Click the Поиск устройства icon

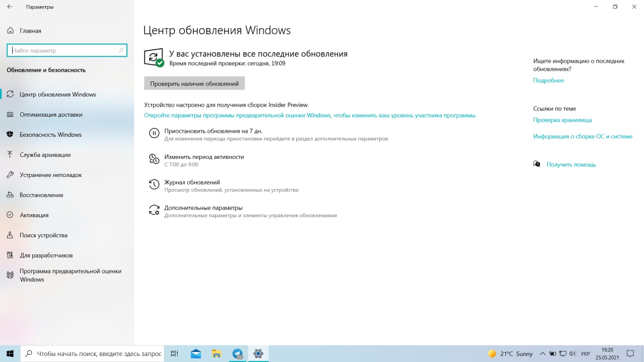pyautogui.click(x=10, y=235)
